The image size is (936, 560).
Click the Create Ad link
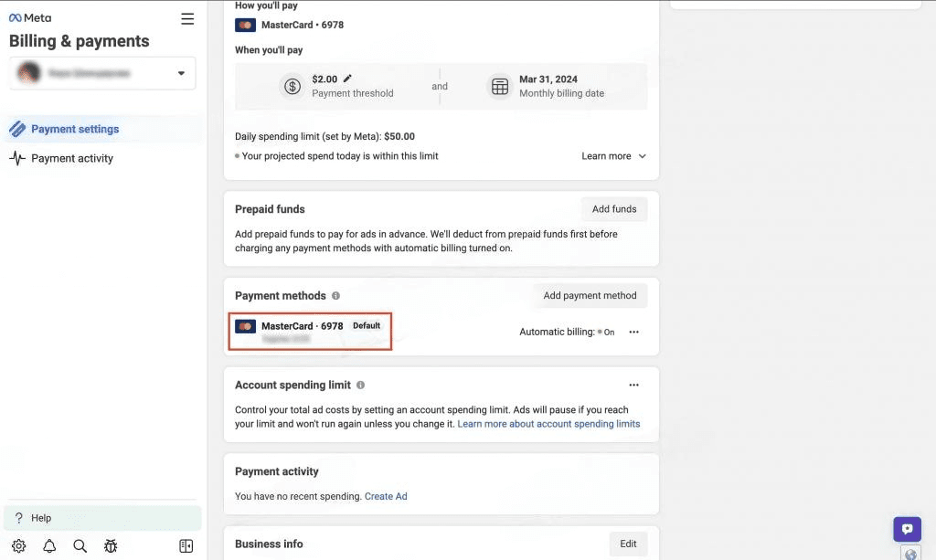(386, 496)
